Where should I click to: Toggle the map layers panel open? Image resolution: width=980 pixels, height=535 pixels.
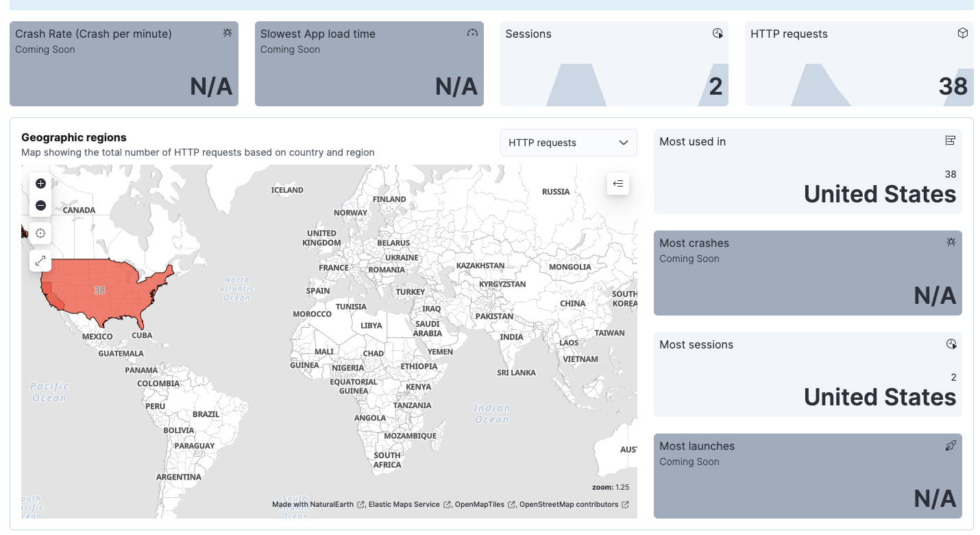coord(618,184)
